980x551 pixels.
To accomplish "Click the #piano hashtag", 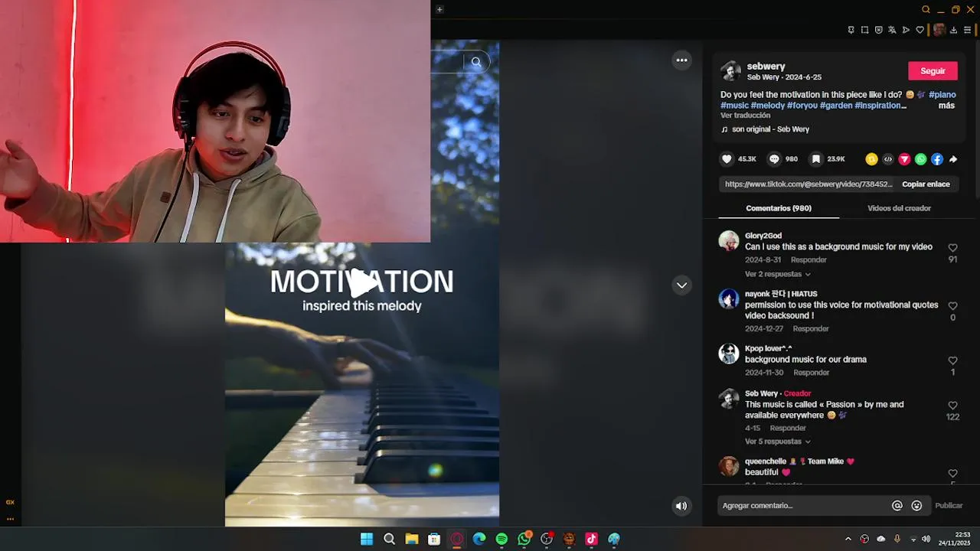I will click(x=942, y=95).
